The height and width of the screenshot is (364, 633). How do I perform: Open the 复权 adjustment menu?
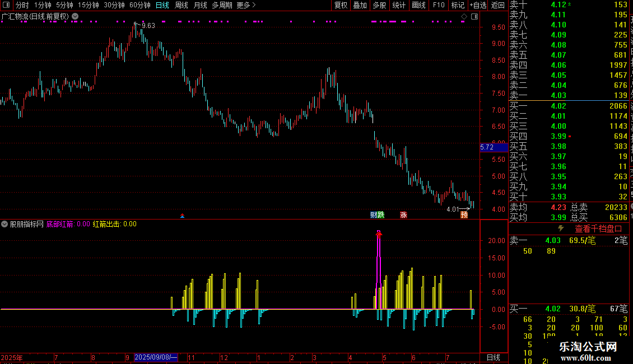coord(341,5)
